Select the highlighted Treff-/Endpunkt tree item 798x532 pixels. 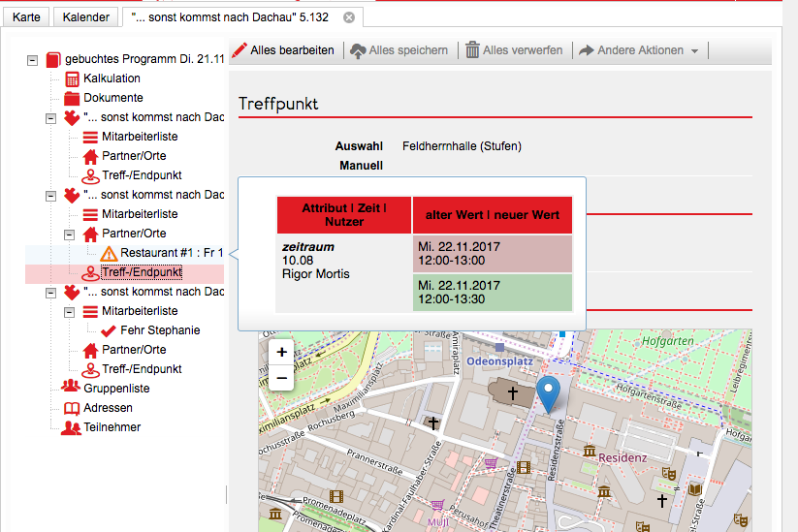[142, 272]
